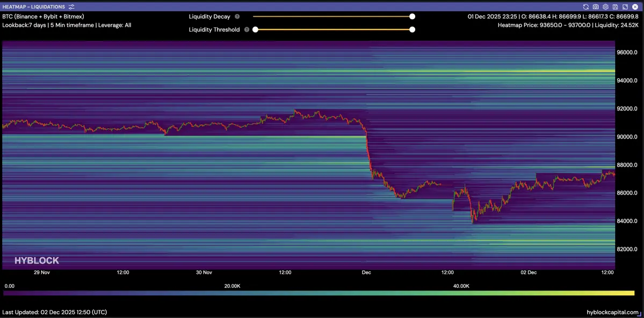Click the HYBLOCK watermark logo
Screen dimensions: 644x318
(37, 261)
